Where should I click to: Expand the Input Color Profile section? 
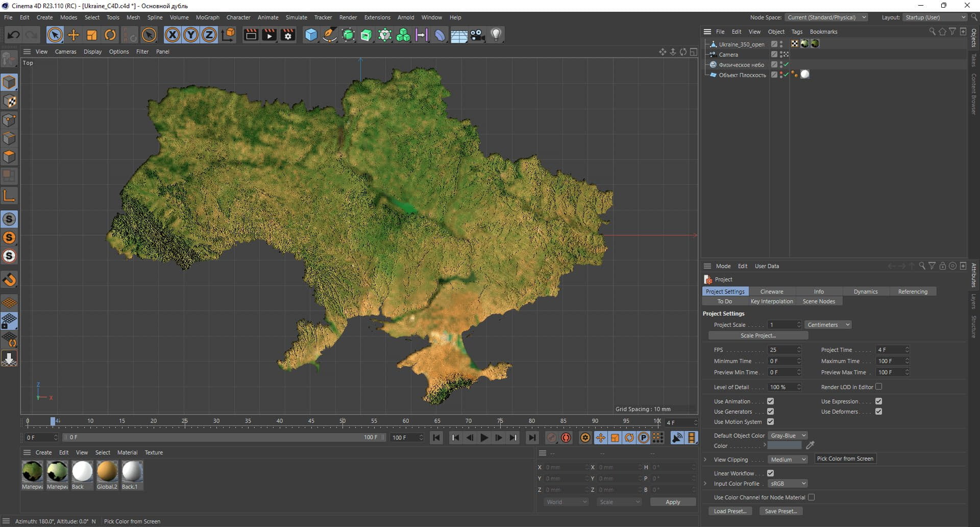tap(705, 484)
